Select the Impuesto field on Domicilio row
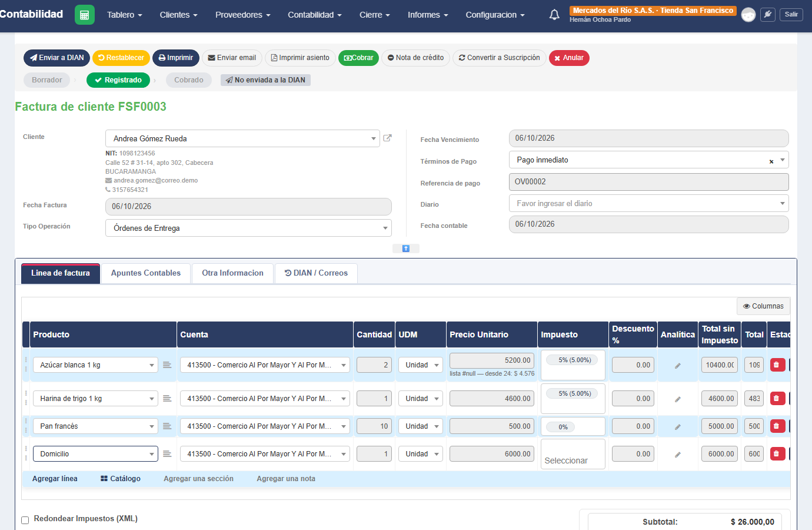The height and width of the screenshot is (530, 812). (573, 454)
